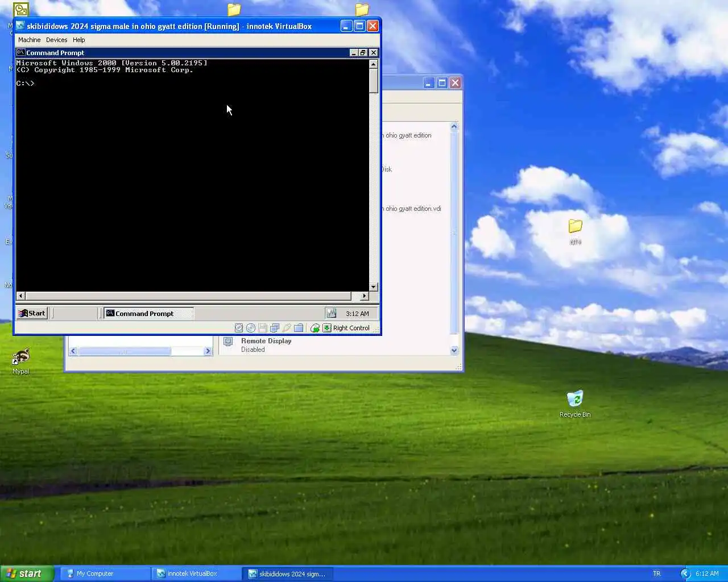Minimize the Command Prompt window
This screenshot has height=582, width=728.
pyautogui.click(x=354, y=52)
